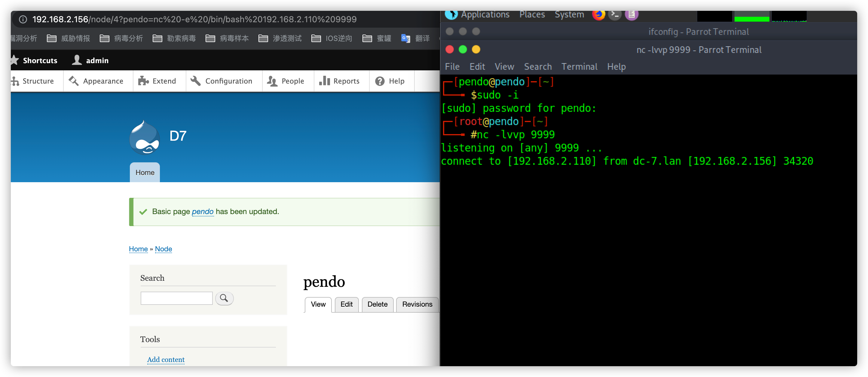Click the Add content link under Tools
The height and width of the screenshot is (377, 868).
point(166,359)
